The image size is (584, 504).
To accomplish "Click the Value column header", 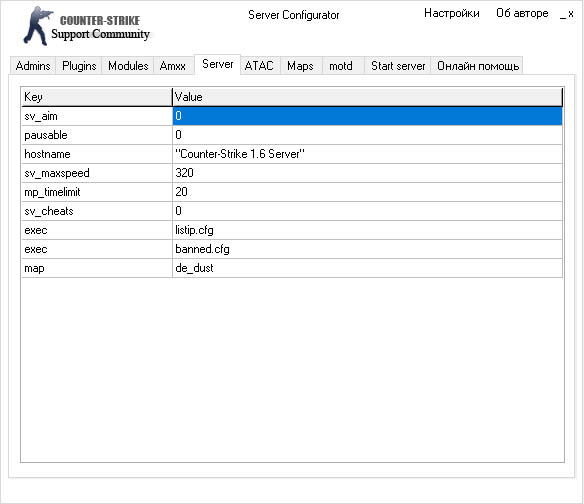I will click(x=368, y=97).
